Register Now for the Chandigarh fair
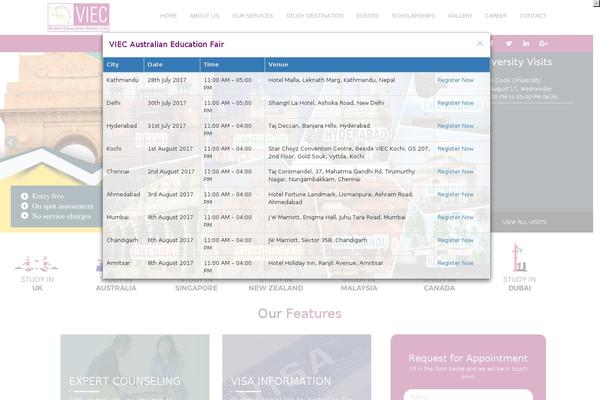The width and height of the screenshot is (600, 400). [x=455, y=240]
